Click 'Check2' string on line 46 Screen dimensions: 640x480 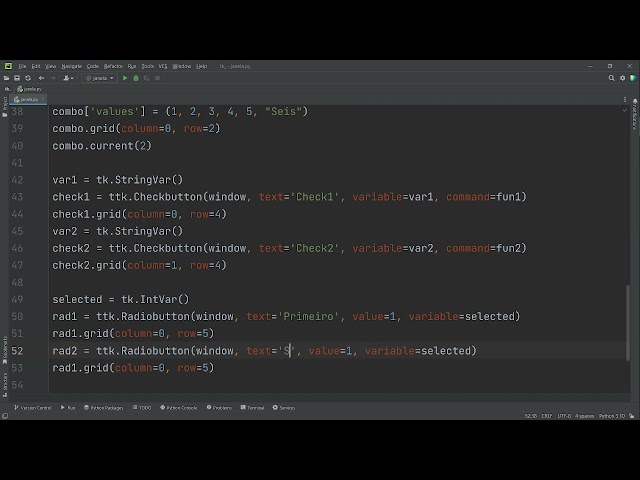pyautogui.click(x=317, y=248)
